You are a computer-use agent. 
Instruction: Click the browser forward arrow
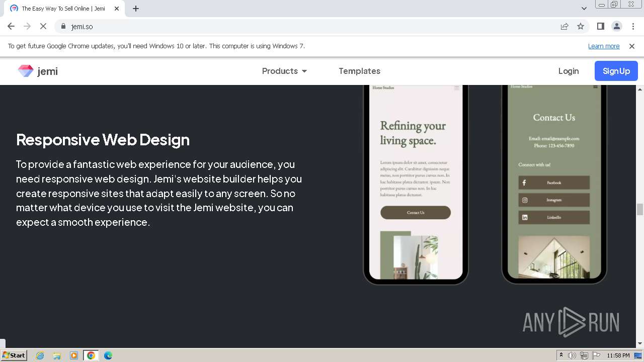coord(27,26)
